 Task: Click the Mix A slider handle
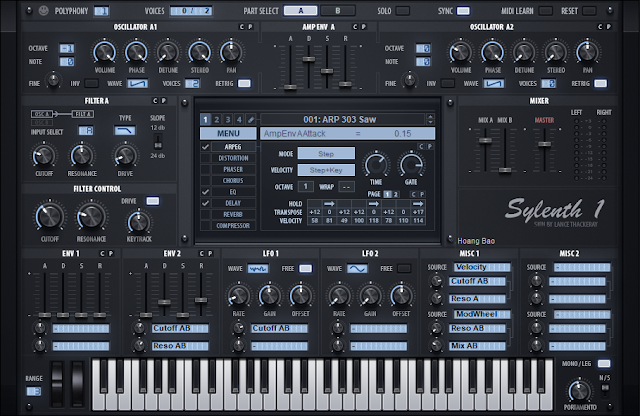tap(485, 141)
